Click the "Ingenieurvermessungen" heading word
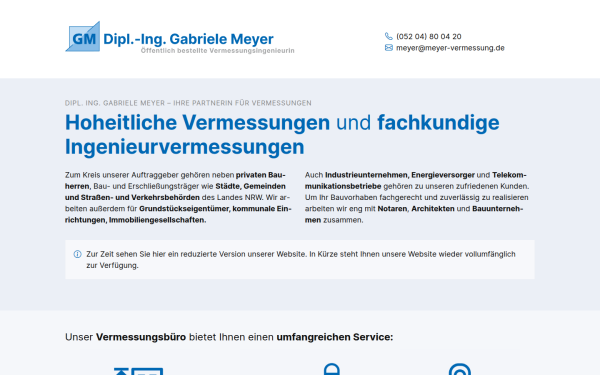The height and width of the screenshot is (375, 600). click(184, 147)
